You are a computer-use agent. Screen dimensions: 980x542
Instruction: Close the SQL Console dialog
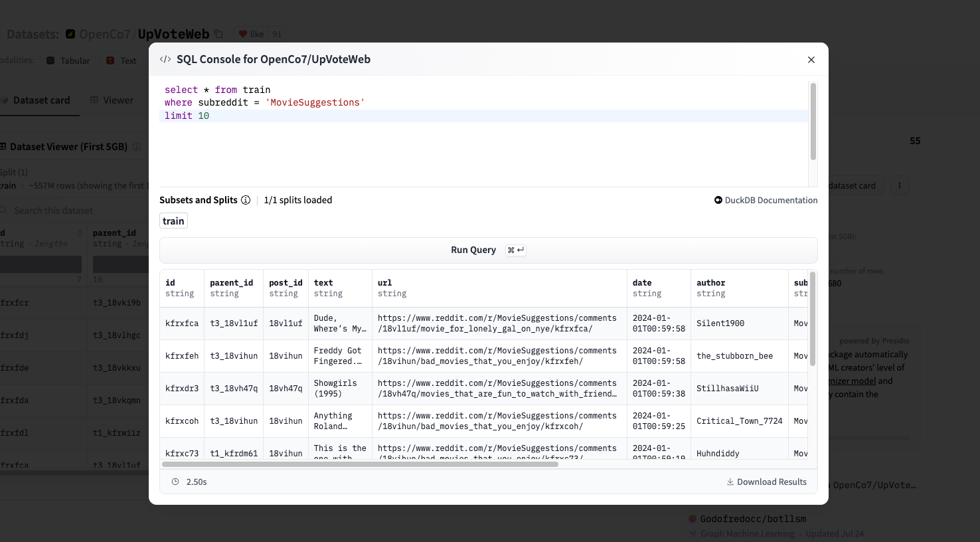(x=811, y=60)
